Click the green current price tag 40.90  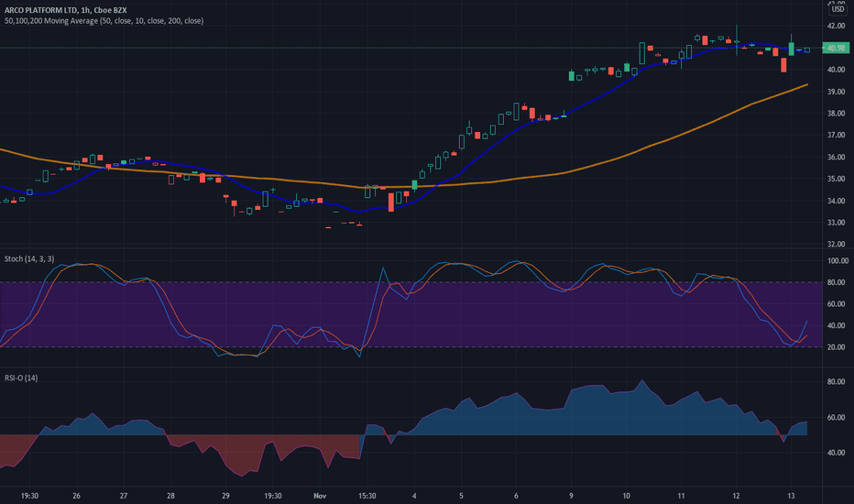pos(836,48)
